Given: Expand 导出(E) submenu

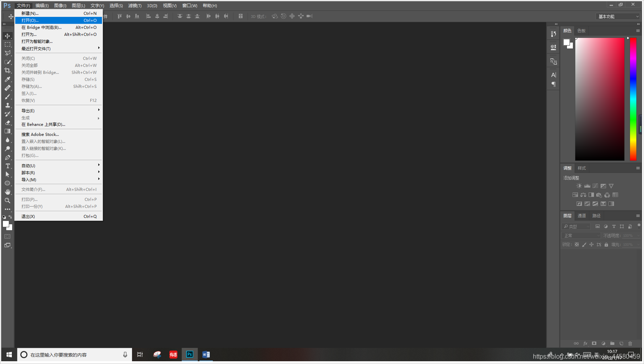Looking at the screenshot, I should point(59,111).
